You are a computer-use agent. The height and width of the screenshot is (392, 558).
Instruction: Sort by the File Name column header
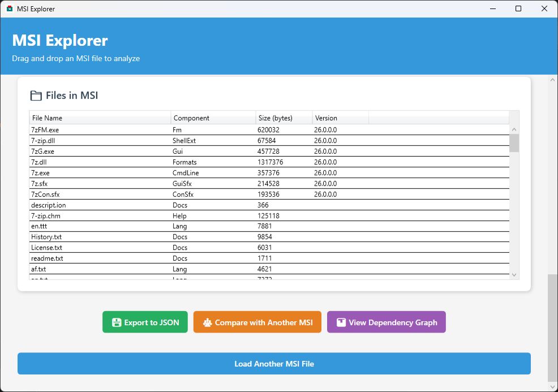tap(100, 118)
